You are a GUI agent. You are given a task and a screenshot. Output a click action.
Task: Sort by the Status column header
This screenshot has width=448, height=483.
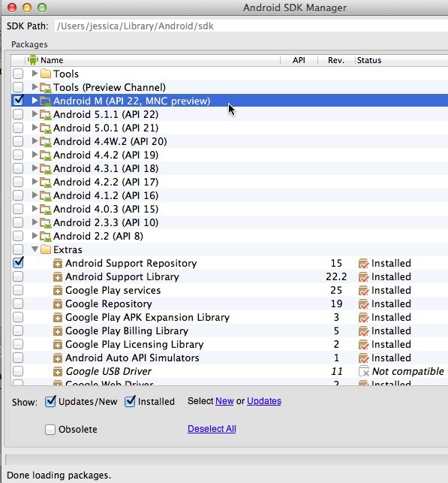401,60
